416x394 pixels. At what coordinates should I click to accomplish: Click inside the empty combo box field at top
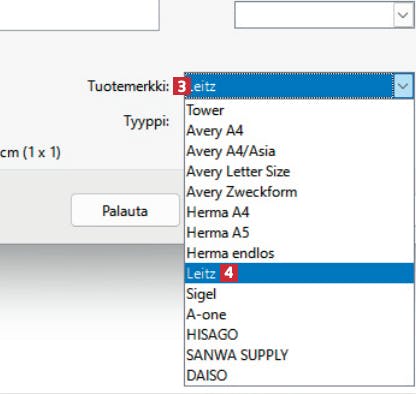314,15
